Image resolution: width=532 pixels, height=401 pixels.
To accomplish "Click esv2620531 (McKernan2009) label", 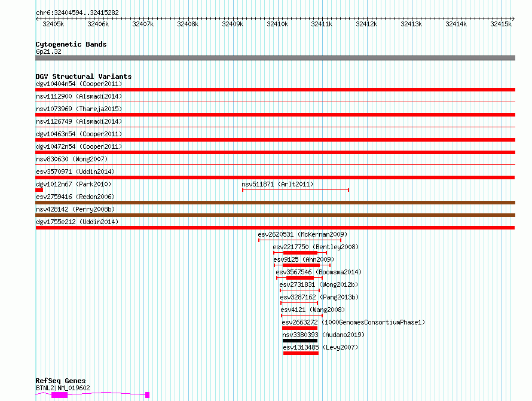I will coord(302,234).
